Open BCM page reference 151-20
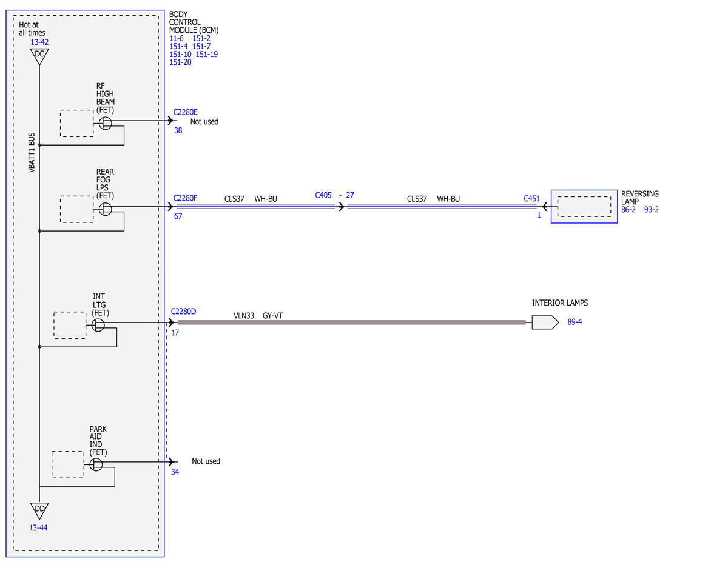Screen dimensions: 728x562 180,62
